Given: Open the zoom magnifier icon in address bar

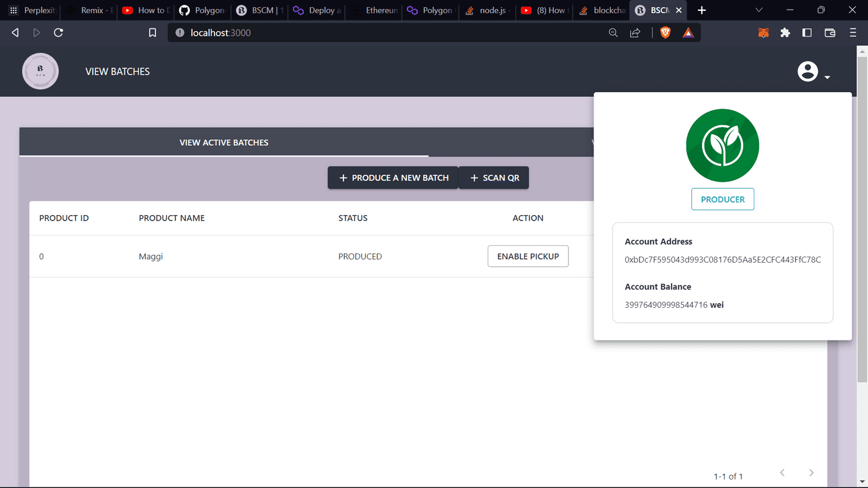Looking at the screenshot, I should (613, 33).
